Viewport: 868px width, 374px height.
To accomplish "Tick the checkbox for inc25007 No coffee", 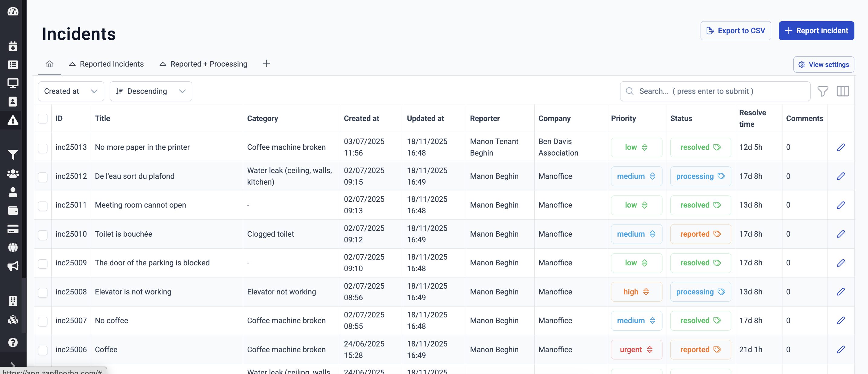I will [x=43, y=321].
